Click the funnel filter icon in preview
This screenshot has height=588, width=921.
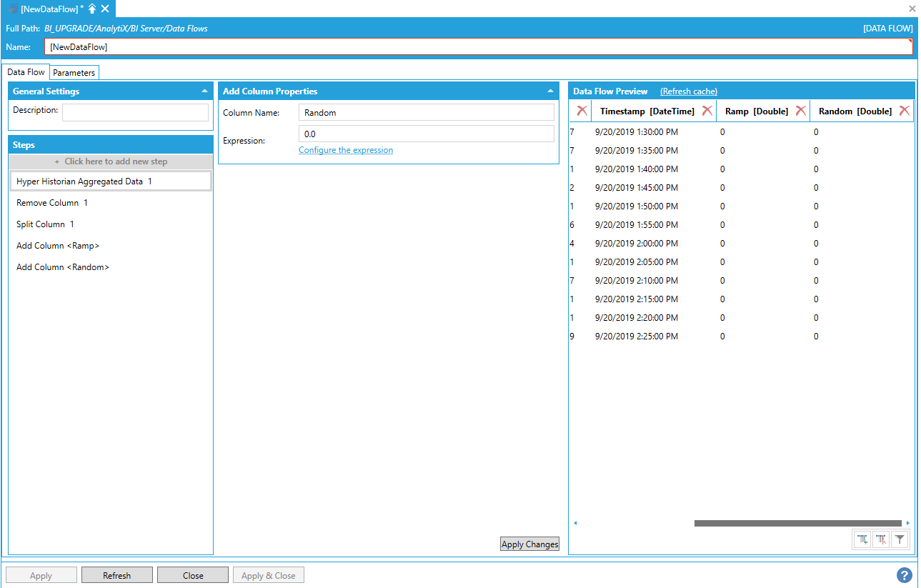coord(900,540)
